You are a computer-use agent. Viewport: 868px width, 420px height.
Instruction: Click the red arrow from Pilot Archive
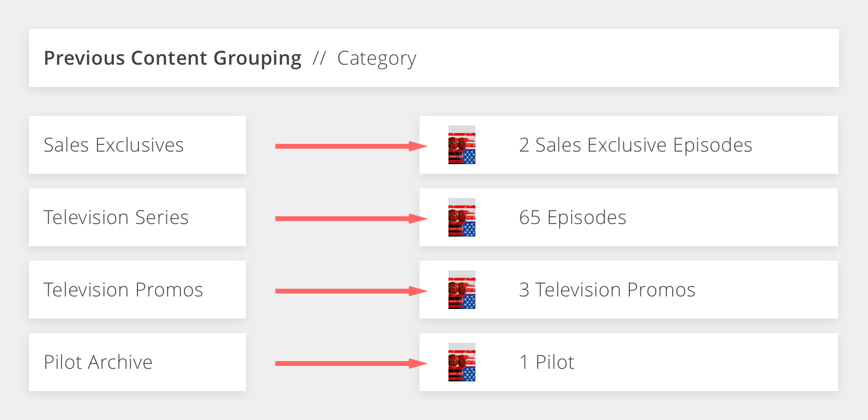tap(350, 363)
